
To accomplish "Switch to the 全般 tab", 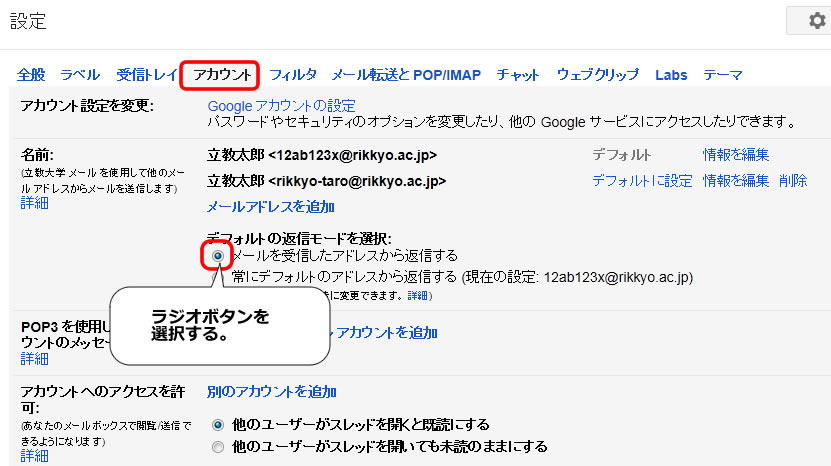I will coord(31,75).
